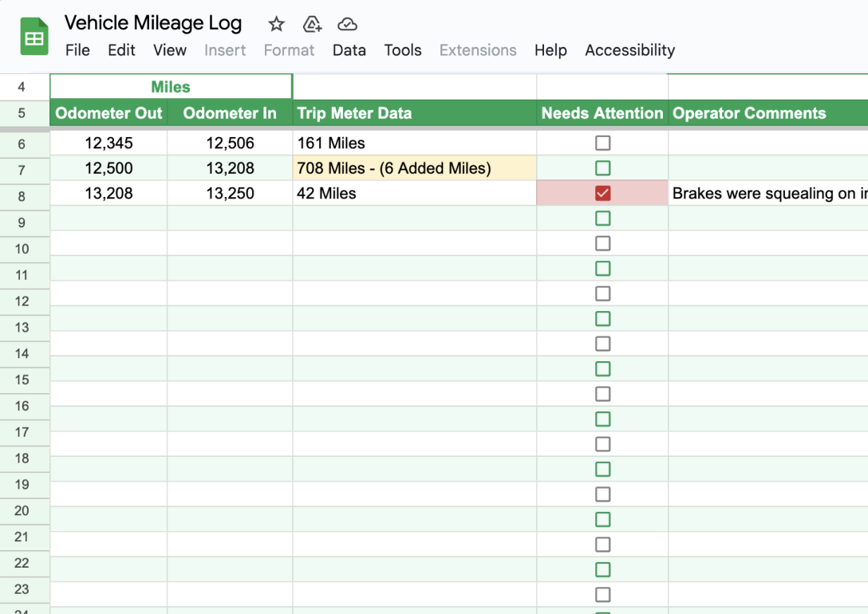Screen dimensions: 868x614
Task: Toggle Needs Attention checkbox in row 19
Action: [603, 469]
